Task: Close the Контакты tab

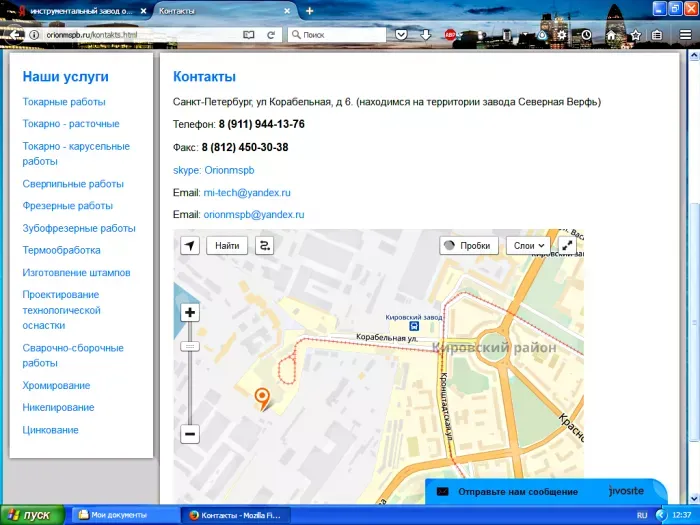Action: point(287,11)
